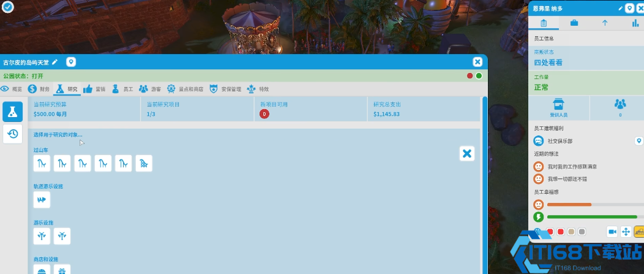Click the 正常 workload status

541,87
